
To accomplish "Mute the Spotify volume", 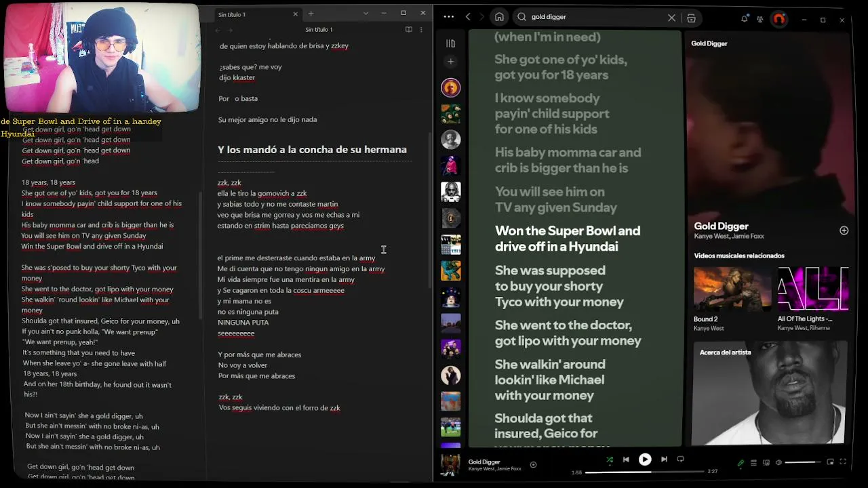I will click(x=778, y=463).
